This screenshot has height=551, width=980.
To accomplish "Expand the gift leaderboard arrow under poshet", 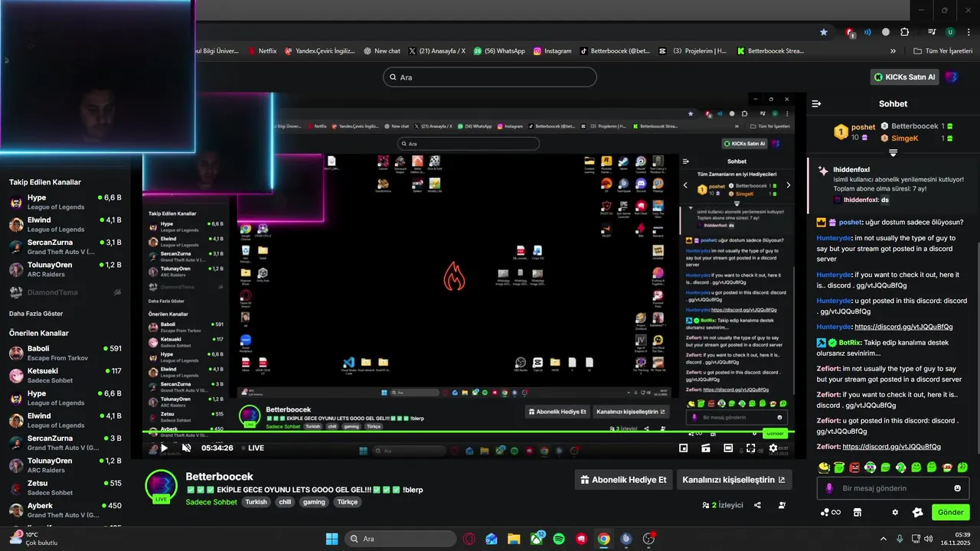I will pos(893,153).
